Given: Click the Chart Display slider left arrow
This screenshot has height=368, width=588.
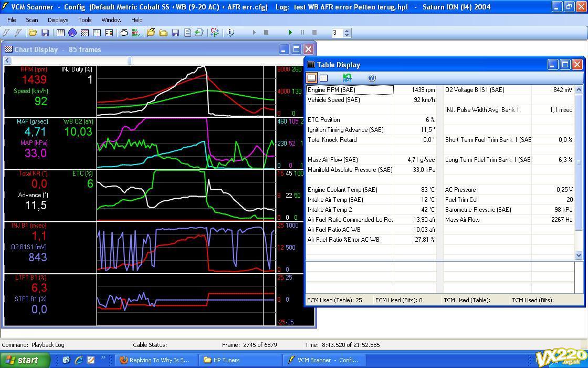Looking at the screenshot, I should [7, 60].
